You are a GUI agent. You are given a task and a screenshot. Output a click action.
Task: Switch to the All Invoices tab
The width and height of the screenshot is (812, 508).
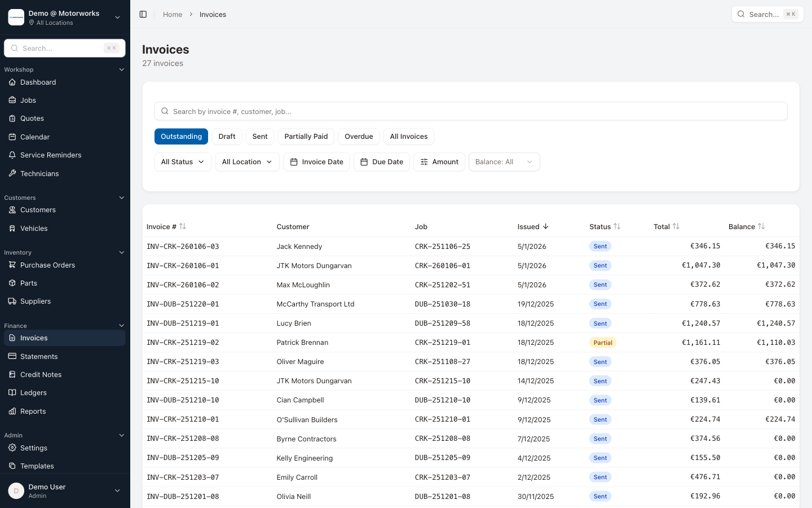click(x=409, y=136)
